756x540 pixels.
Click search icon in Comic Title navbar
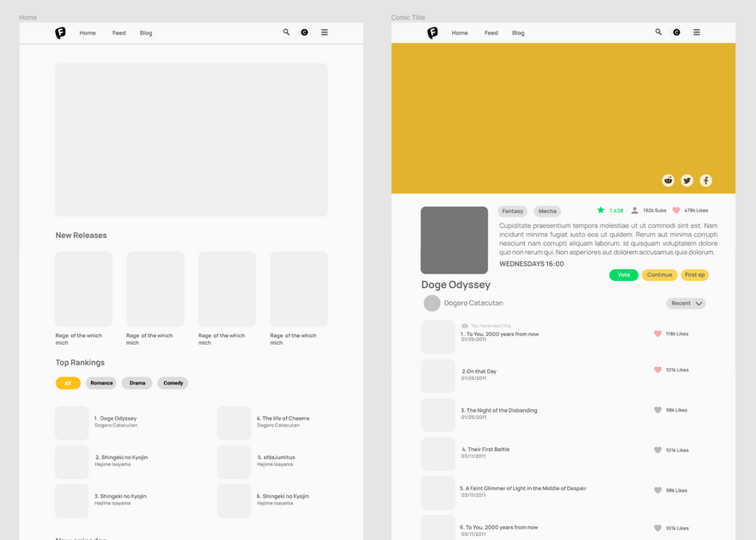(658, 33)
